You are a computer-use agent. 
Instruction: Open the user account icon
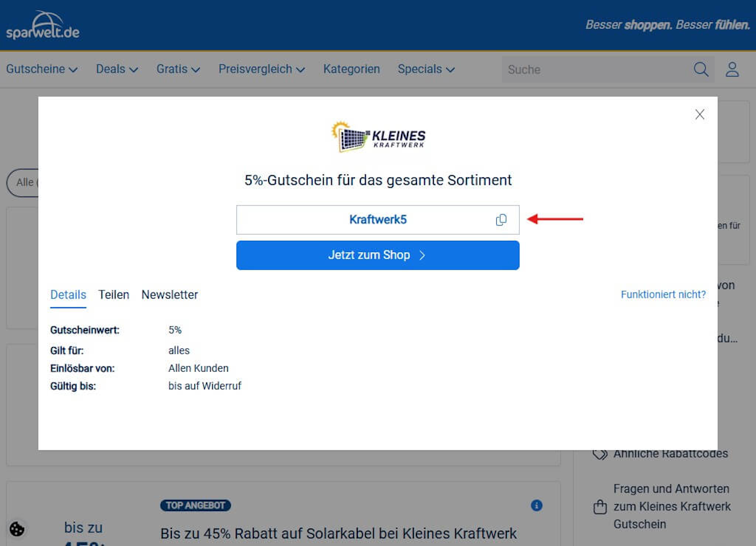(732, 69)
